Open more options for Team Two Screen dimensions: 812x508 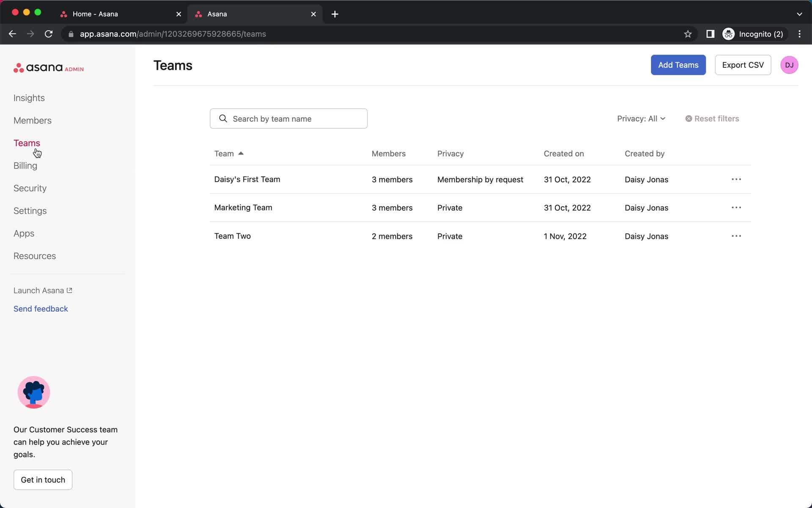coord(736,236)
